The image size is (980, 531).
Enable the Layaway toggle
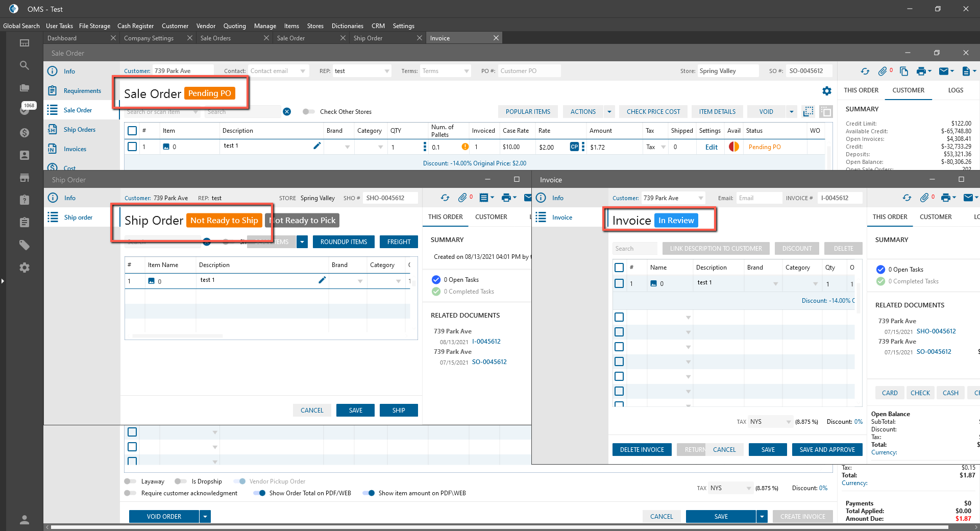[130, 481]
